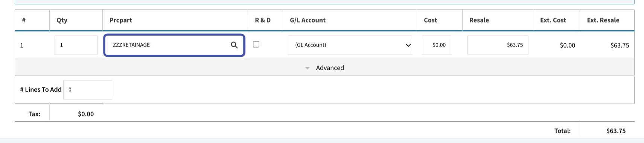The image size is (644, 143).
Task: Click the Prcpart column header
Action: click(x=121, y=20)
